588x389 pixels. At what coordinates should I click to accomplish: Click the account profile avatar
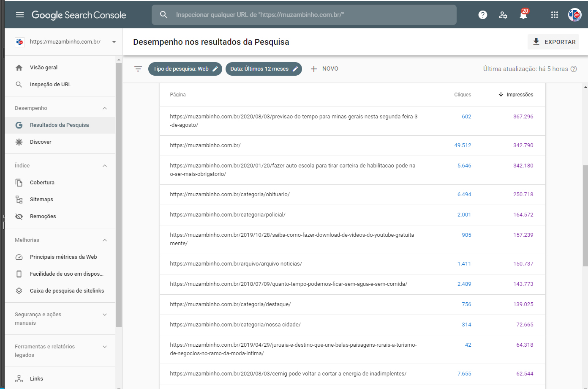click(x=574, y=15)
